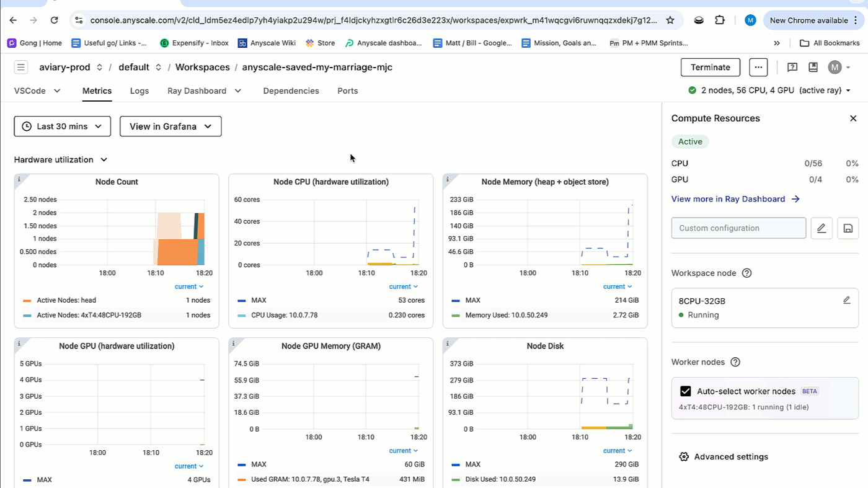868x488 pixels.
Task: Open info on Node Memory panel
Action: click(448, 179)
